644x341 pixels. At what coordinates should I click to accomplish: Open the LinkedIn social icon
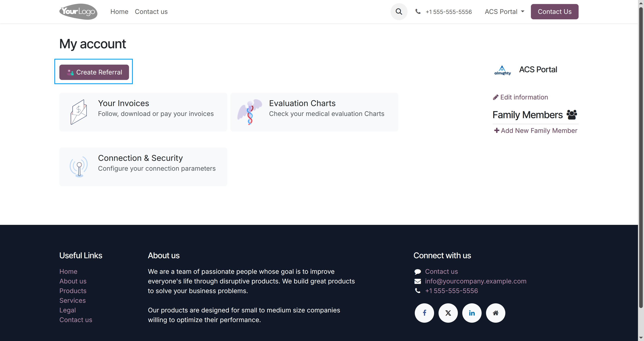coord(472,313)
